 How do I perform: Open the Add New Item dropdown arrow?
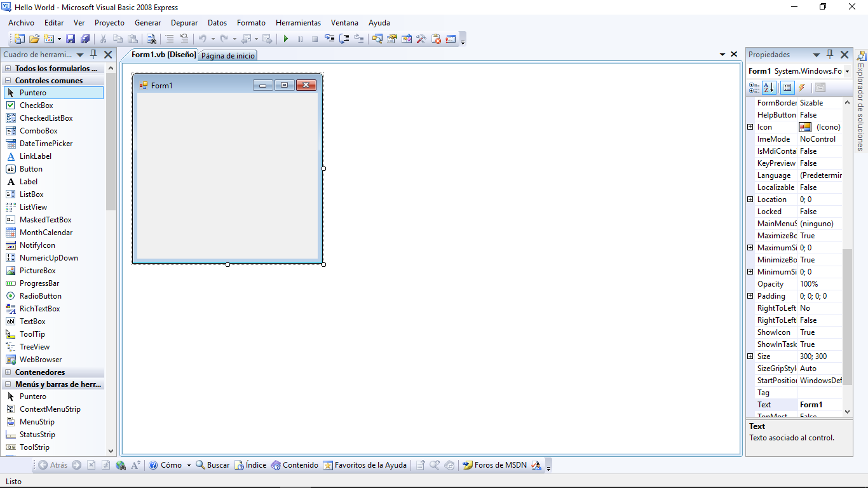click(x=59, y=39)
